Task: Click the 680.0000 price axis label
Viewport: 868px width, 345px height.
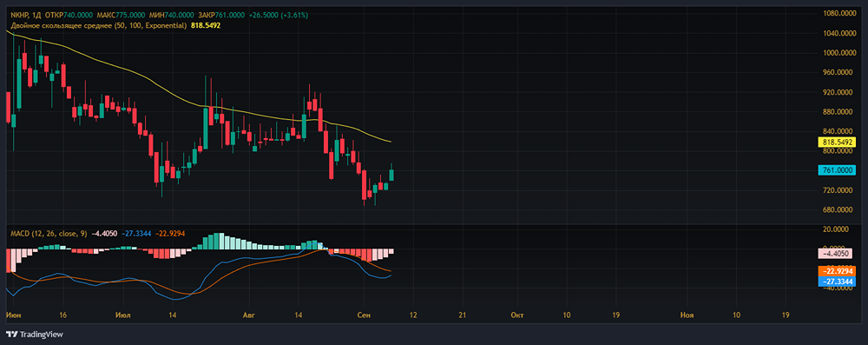Action: click(x=837, y=210)
